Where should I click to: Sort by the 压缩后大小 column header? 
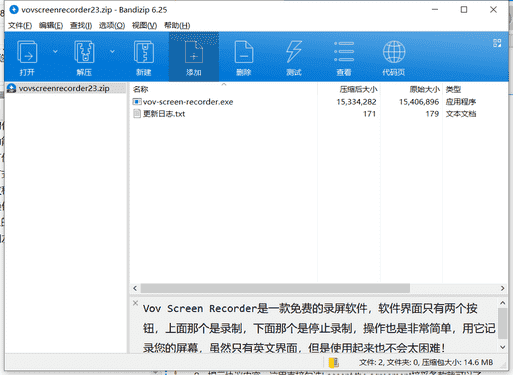(349, 89)
